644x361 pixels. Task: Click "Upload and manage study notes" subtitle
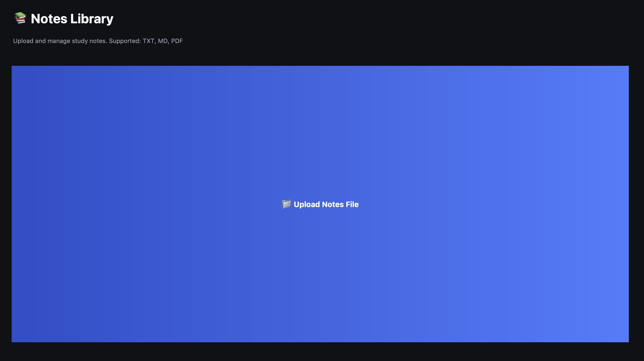click(60, 41)
